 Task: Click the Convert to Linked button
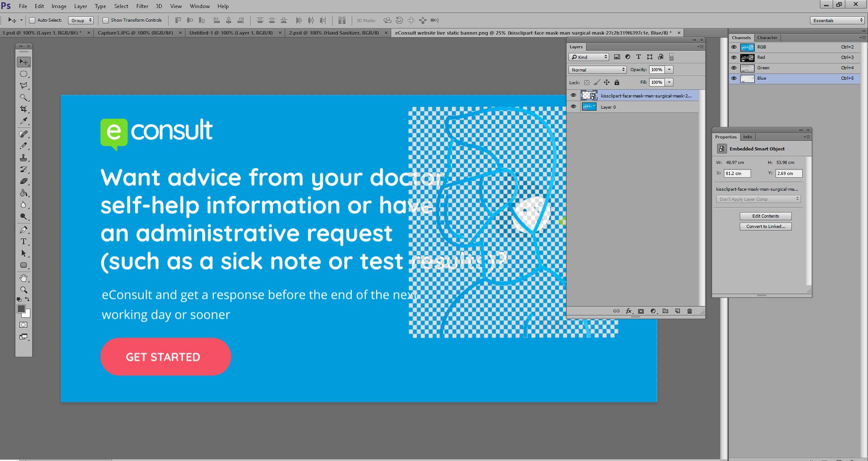(766, 226)
